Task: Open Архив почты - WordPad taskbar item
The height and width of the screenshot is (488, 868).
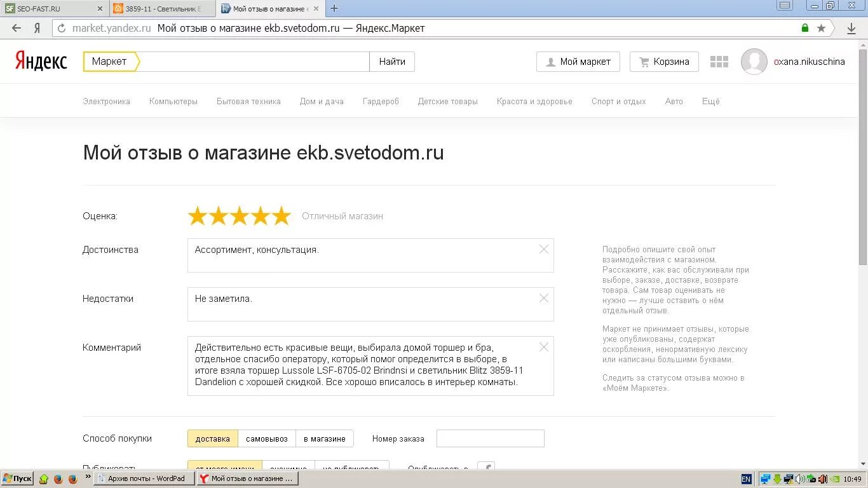Action: pyautogui.click(x=144, y=478)
